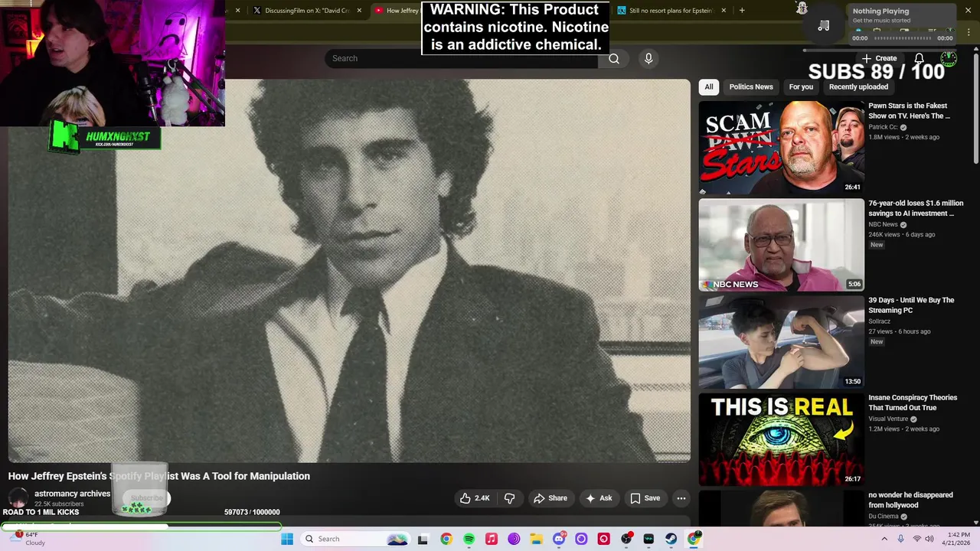
Task: Click the YouTube search magnifier button
Action: click(614, 58)
